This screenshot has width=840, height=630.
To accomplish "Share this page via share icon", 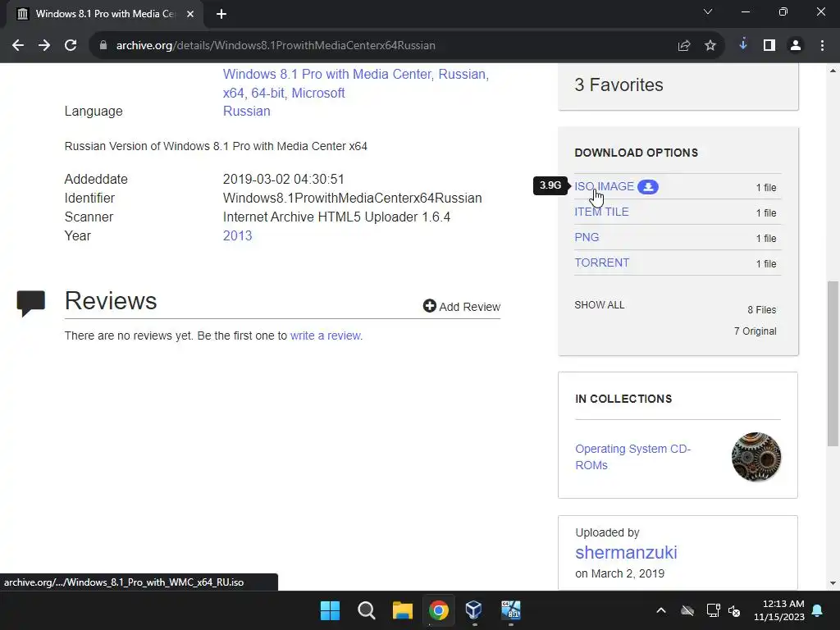I will tap(684, 46).
